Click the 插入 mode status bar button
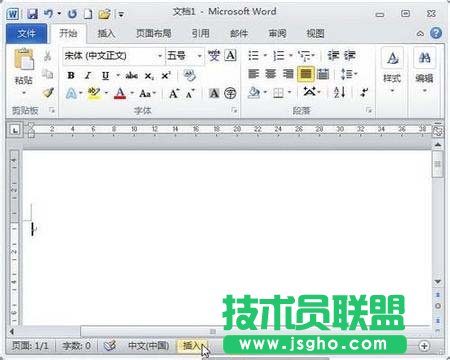Image resolution: width=450 pixels, height=360 pixels. (x=192, y=346)
